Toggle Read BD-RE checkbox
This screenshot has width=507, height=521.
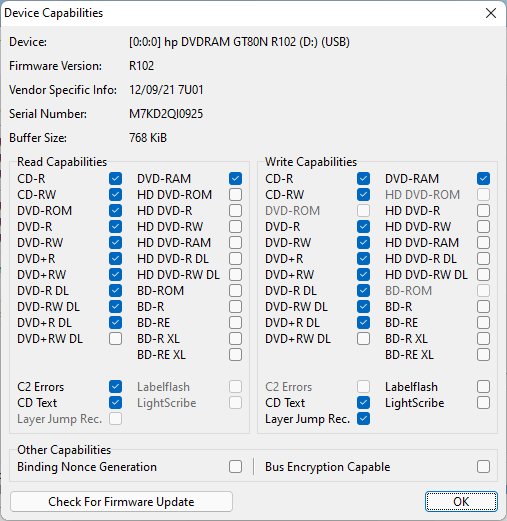235,322
